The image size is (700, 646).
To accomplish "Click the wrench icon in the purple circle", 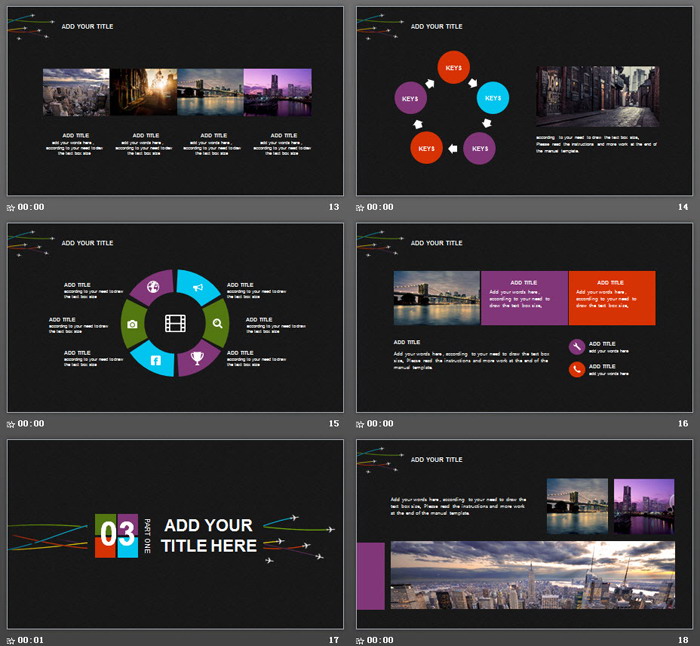I will pos(577,347).
